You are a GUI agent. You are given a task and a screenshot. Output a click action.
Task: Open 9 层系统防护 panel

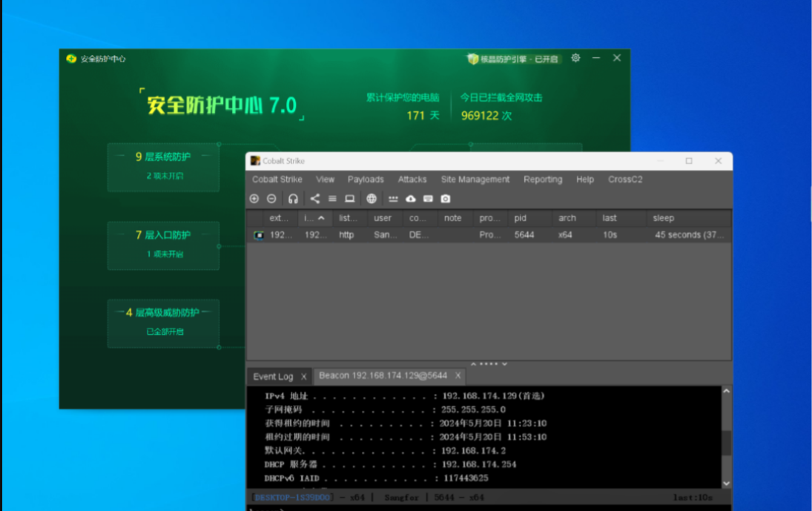[x=163, y=167]
